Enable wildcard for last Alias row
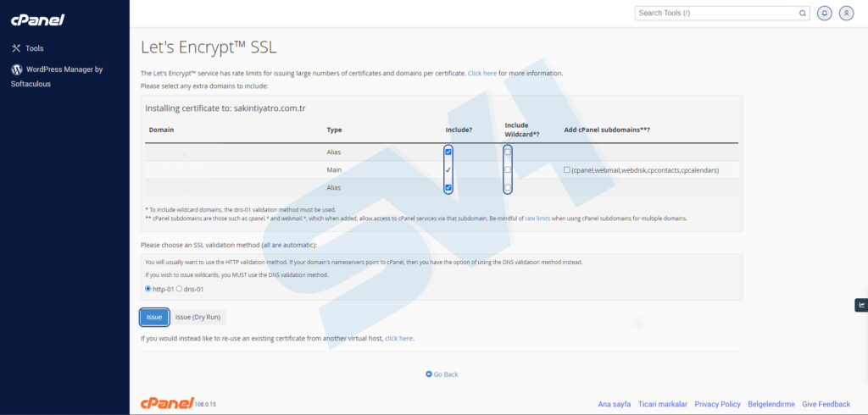This screenshot has width=868, height=415. [508, 187]
